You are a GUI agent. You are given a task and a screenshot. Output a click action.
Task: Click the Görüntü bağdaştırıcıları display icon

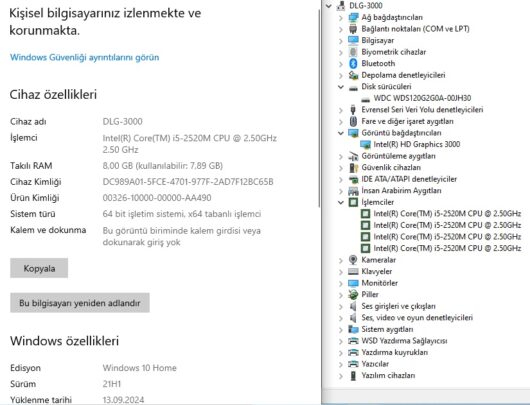(x=353, y=133)
